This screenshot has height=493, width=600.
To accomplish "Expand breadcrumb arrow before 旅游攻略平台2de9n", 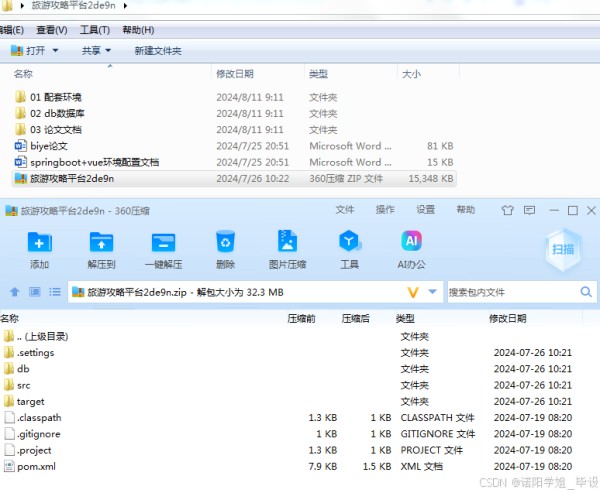I will 22,6.
